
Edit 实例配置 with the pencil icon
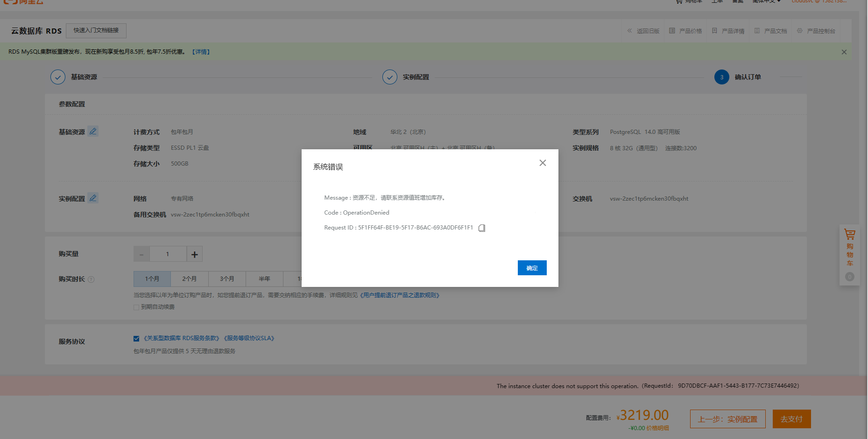93,198
